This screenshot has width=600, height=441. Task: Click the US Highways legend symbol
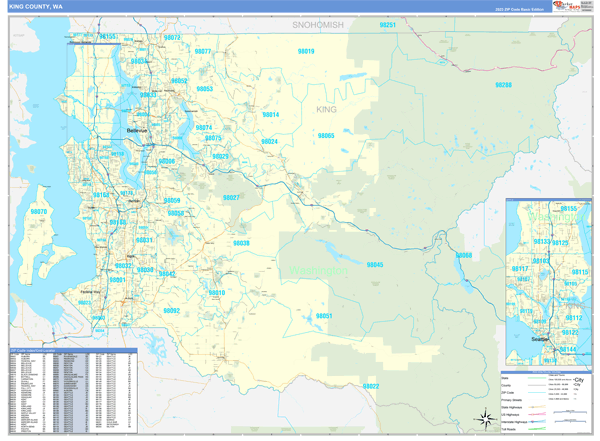tap(537, 414)
